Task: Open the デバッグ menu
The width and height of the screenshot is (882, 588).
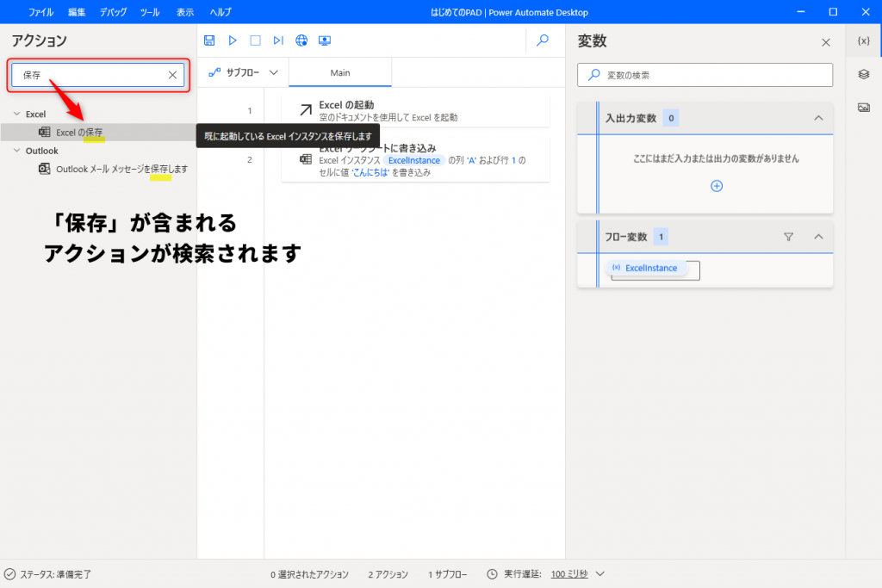Action: [x=113, y=12]
